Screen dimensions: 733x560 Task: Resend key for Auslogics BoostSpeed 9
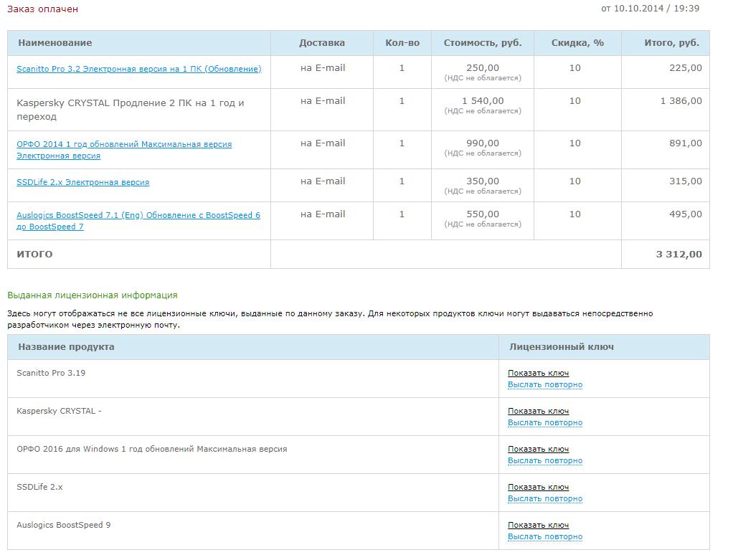(x=545, y=536)
